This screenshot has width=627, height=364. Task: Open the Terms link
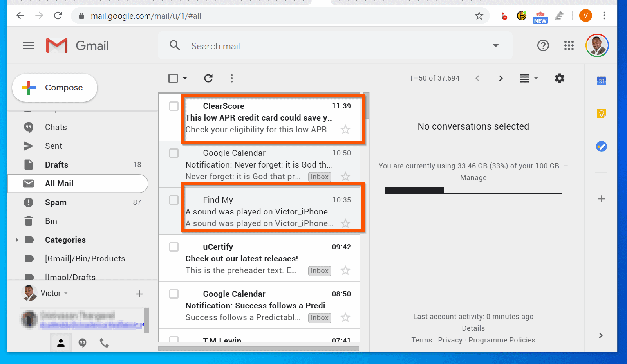[421, 340]
